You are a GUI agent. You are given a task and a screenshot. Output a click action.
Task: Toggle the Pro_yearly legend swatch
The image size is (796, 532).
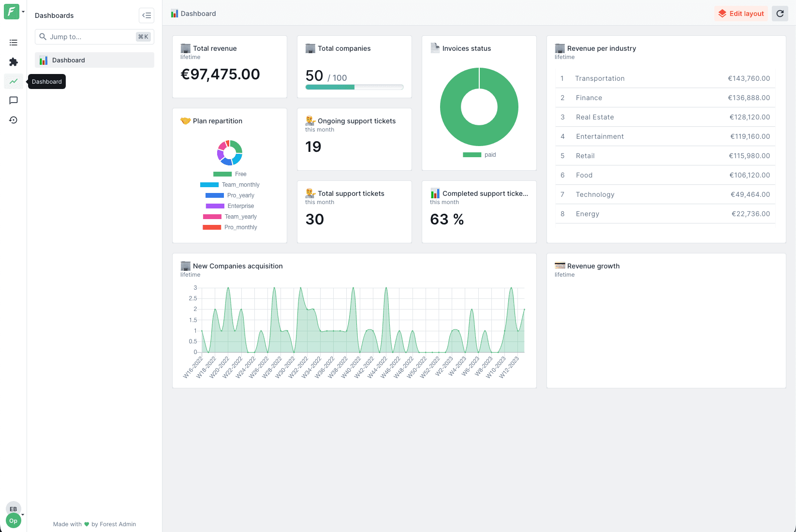pos(215,195)
